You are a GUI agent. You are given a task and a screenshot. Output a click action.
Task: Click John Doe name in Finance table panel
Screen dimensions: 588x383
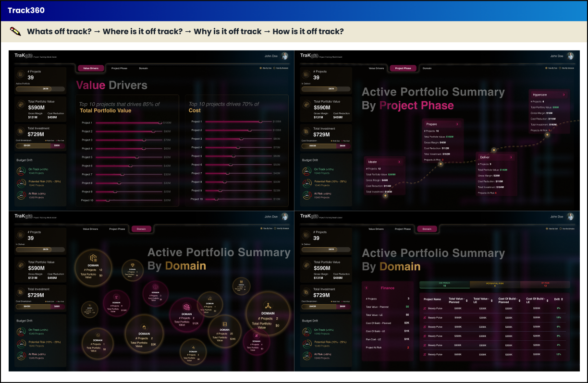(557, 217)
